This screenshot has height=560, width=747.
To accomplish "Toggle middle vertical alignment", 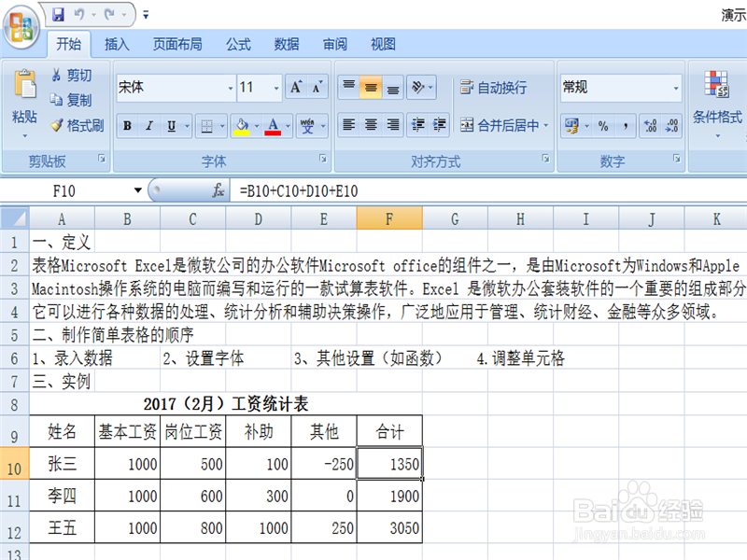I will coord(371,87).
